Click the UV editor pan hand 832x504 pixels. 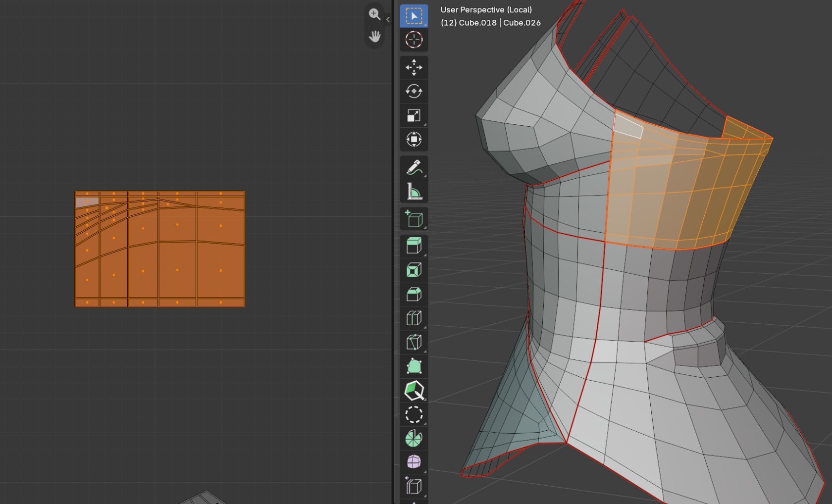[374, 37]
